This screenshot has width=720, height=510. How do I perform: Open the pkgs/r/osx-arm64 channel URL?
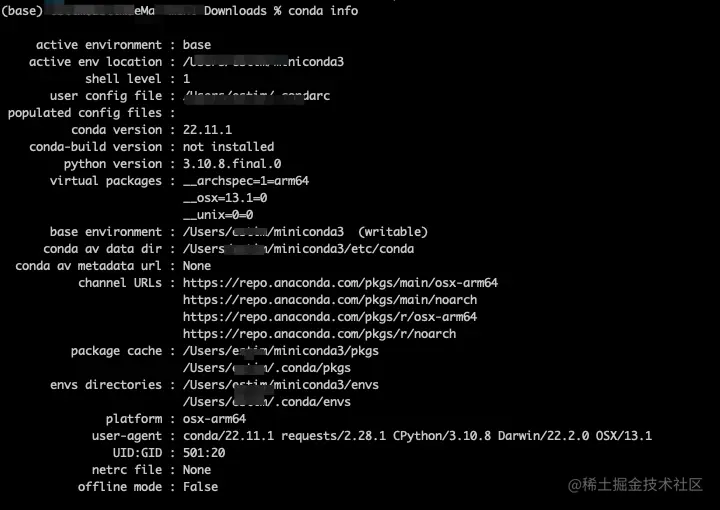click(330, 317)
